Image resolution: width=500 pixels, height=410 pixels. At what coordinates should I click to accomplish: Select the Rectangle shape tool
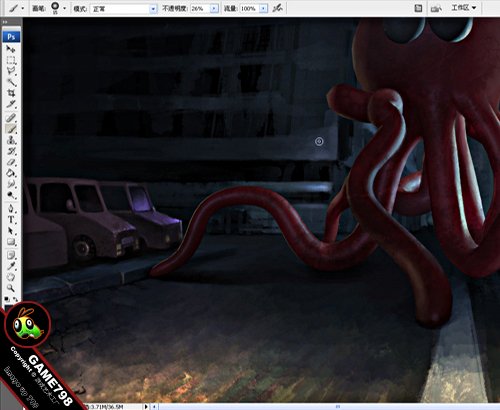tap(11, 242)
